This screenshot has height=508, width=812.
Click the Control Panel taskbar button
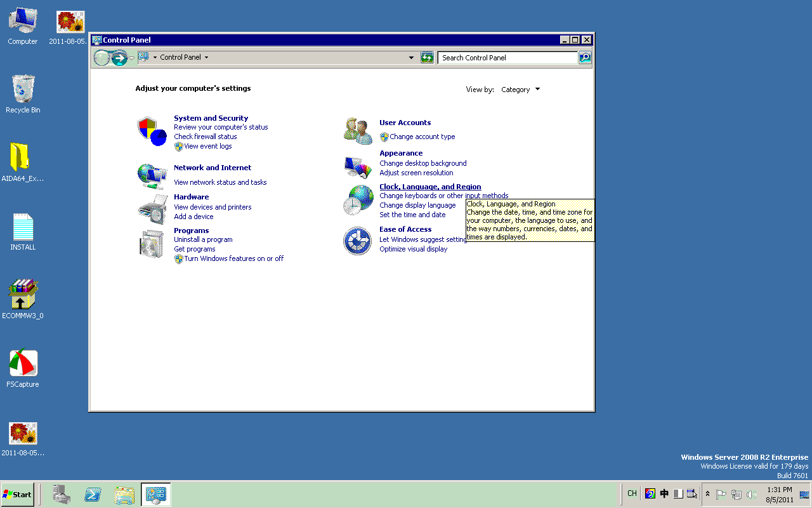(x=155, y=494)
